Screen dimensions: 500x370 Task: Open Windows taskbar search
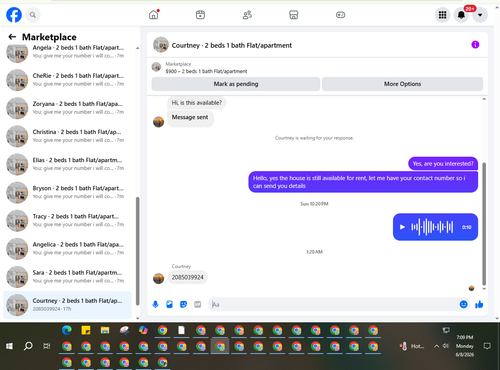coord(28,346)
